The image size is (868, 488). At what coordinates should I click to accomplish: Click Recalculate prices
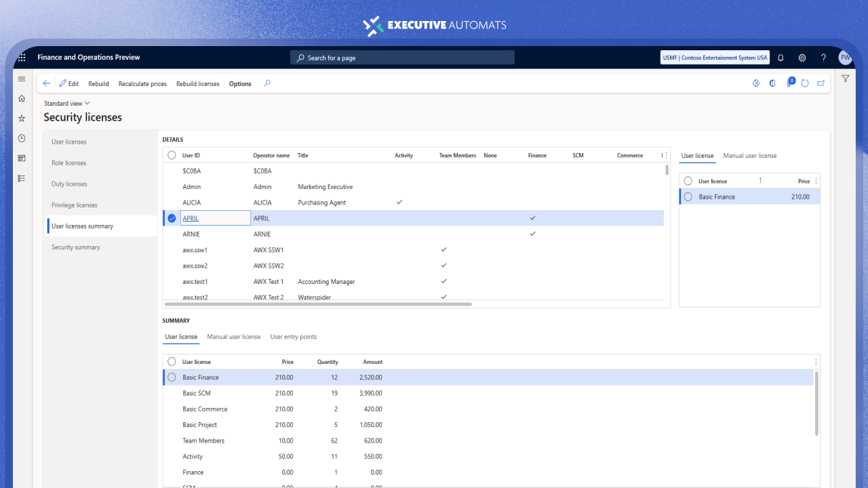[142, 83]
